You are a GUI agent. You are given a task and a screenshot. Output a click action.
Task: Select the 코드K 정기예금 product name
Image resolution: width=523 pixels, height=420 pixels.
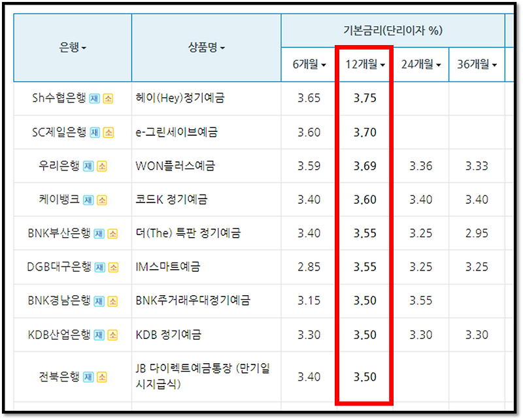coord(171,199)
